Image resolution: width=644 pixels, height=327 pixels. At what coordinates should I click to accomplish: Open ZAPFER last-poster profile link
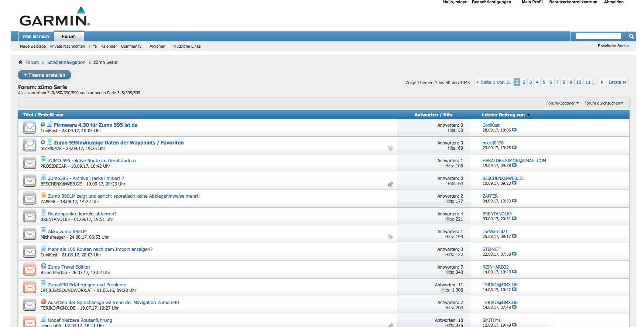(490, 196)
